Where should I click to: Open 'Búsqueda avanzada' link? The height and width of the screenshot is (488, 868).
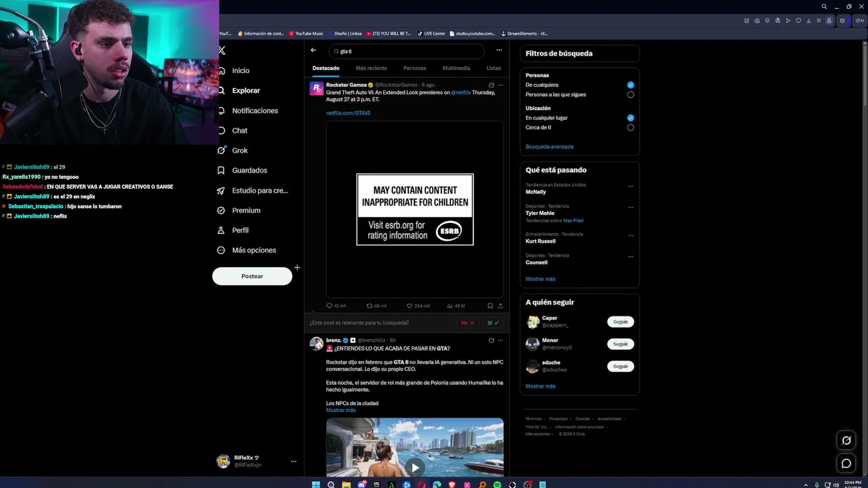coord(549,146)
